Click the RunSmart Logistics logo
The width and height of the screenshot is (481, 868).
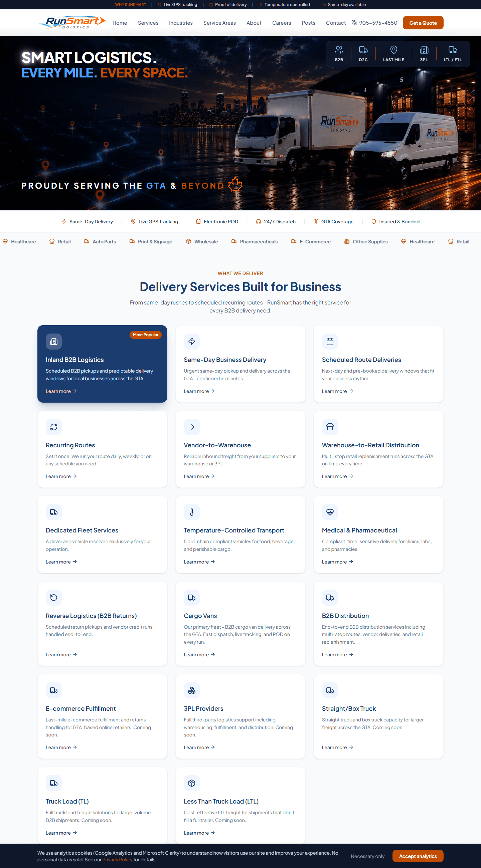pyautogui.click(x=72, y=23)
